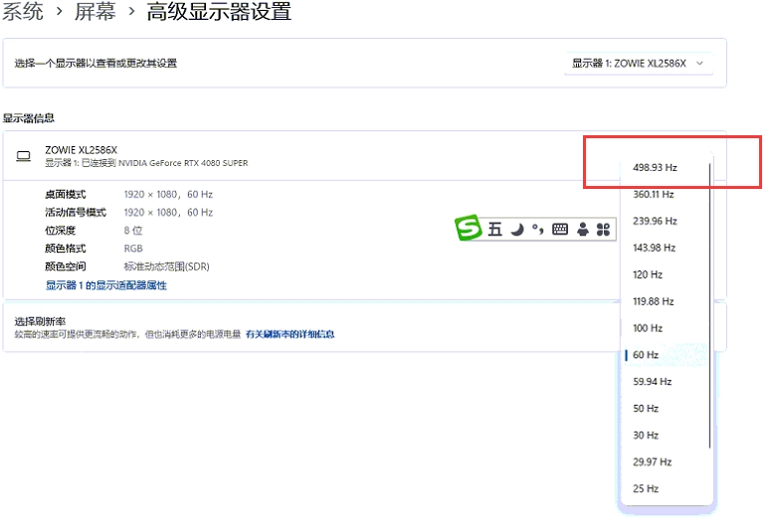Click the 桌面模式 1920 × 1080 value
Image resolution: width=773 pixels, height=532 pixels.
tap(168, 195)
